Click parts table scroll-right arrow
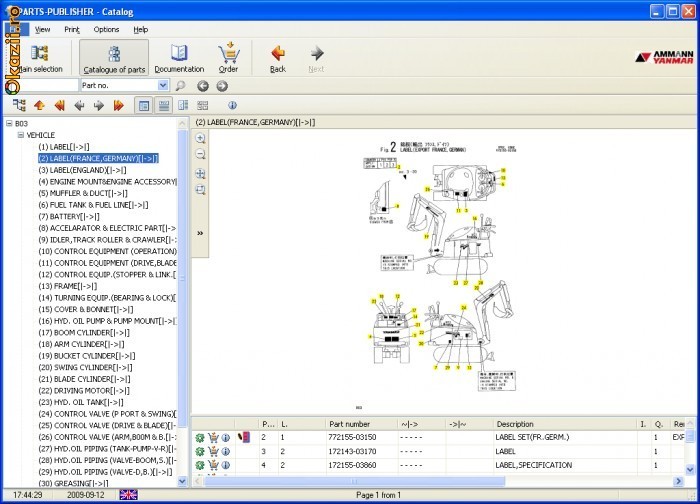The width and height of the screenshot is (700, 504). (x=679, y=481)
